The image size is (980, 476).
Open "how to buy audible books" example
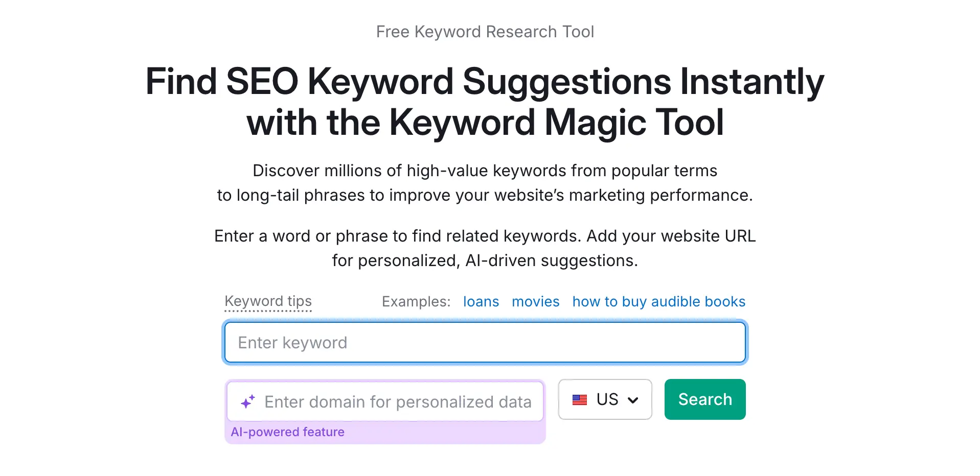(658, 301)
